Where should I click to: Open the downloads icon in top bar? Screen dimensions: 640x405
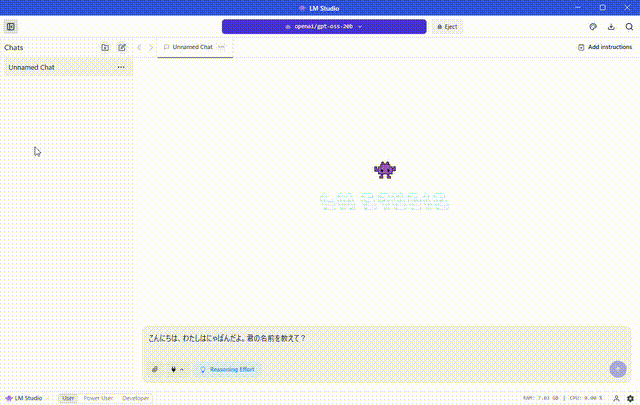click(x=611, y=27)
